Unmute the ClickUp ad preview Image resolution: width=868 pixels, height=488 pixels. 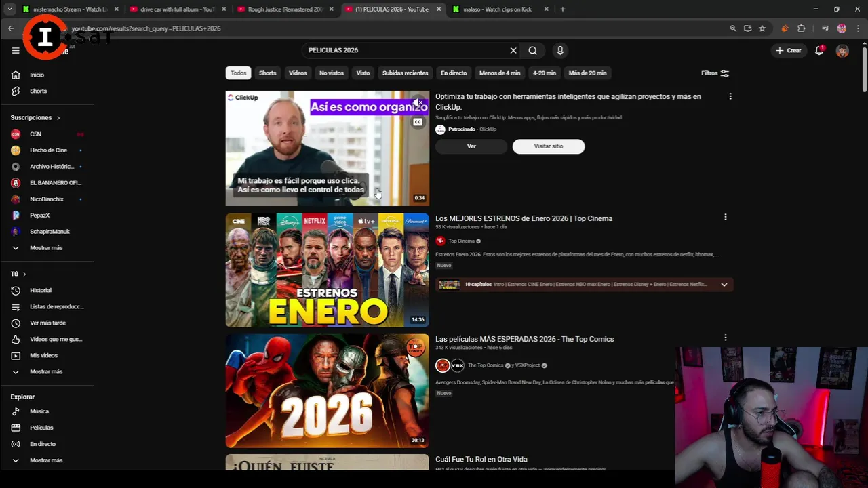[x=418, y=103]
